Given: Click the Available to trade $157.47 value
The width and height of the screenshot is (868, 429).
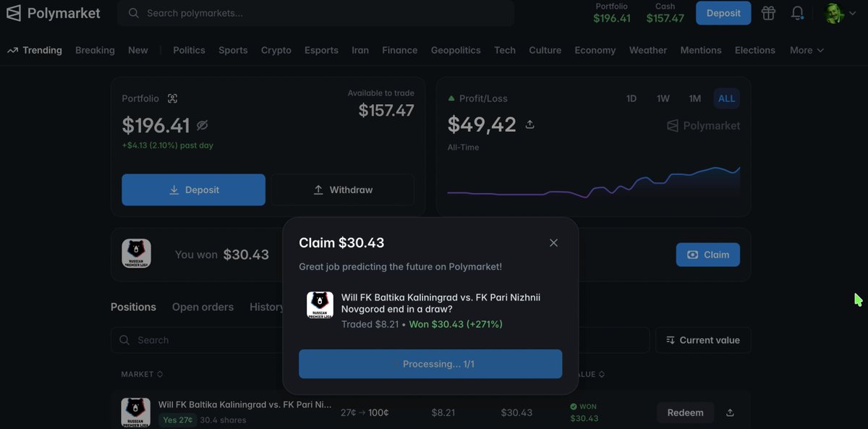Looking at the screenshot, I should point(386,110).
